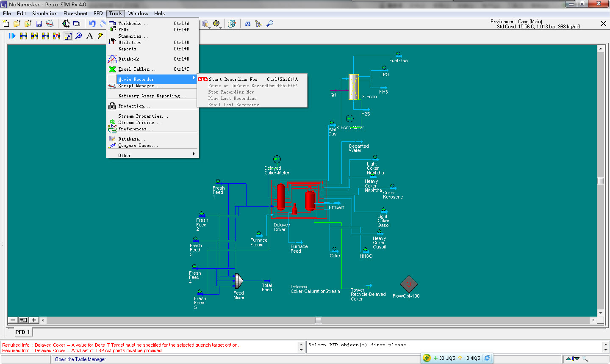Open the Edit menu
Screen dimensions: 610x364
[22, 13]
